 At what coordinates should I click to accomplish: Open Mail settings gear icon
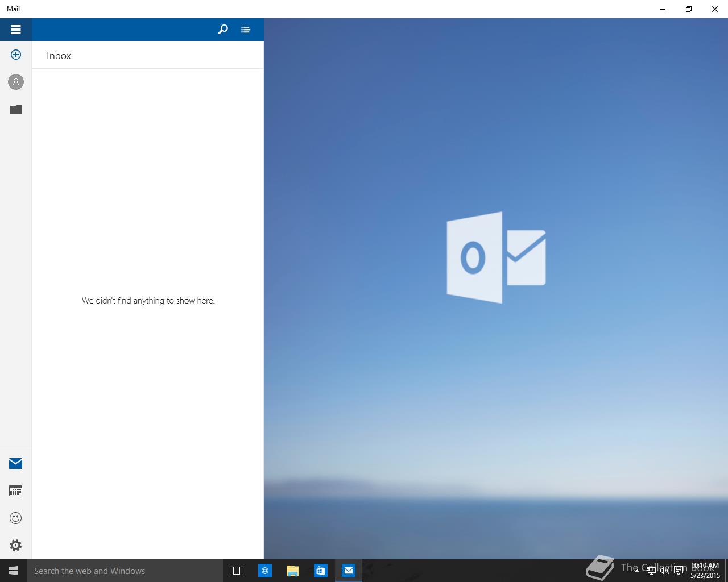(16, 545)
